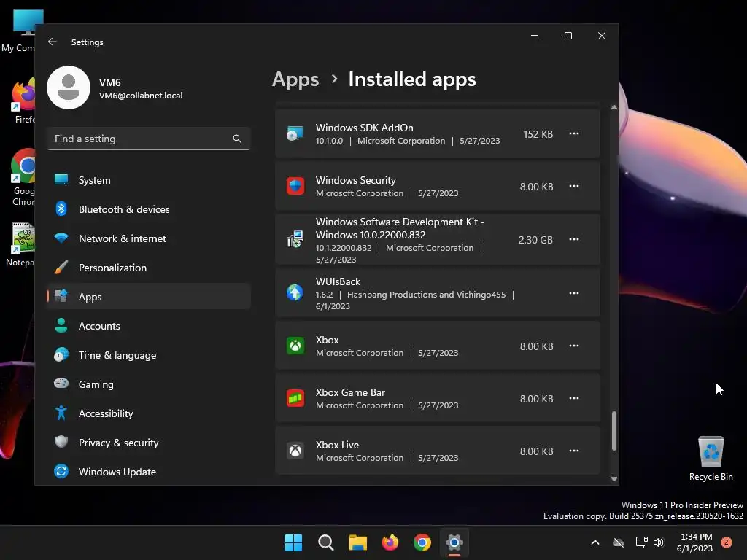
Task: Click the Xbox app icon
Action: coord(295,346)
